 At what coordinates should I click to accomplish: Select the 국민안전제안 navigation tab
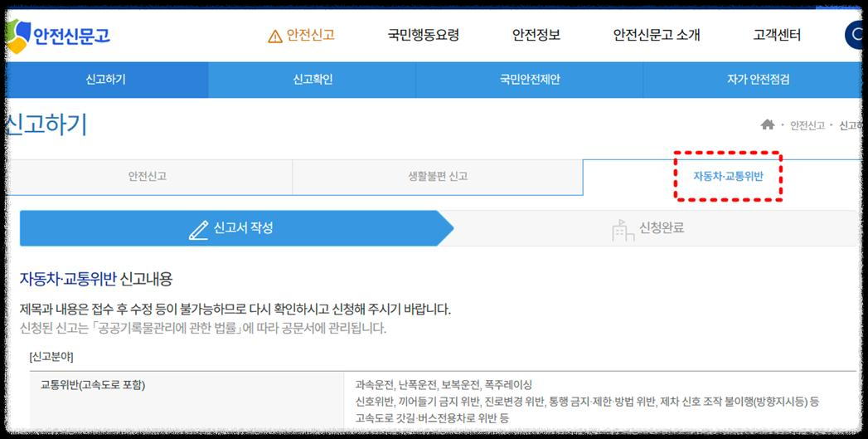(x=530, y=80)
